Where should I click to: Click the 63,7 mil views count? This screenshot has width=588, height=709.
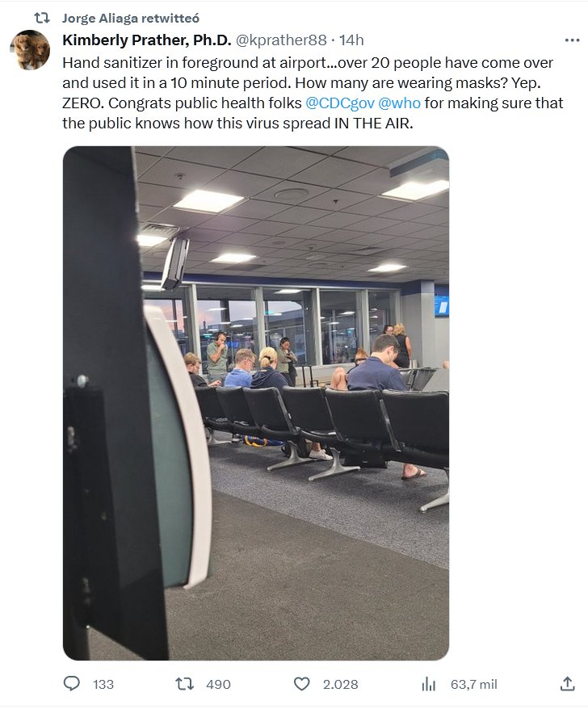coord(473,685)
